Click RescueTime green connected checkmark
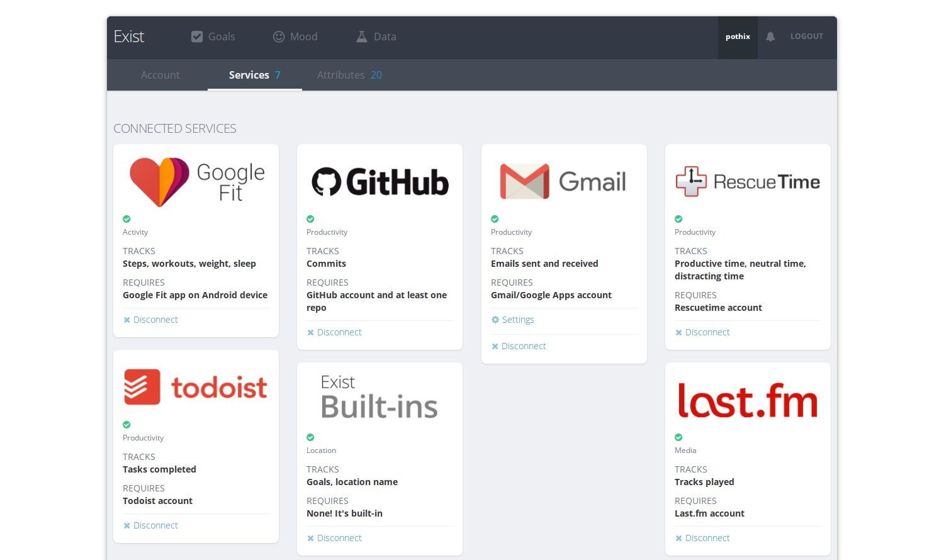Viewport: 944px width, 560px height. point(678,219)
